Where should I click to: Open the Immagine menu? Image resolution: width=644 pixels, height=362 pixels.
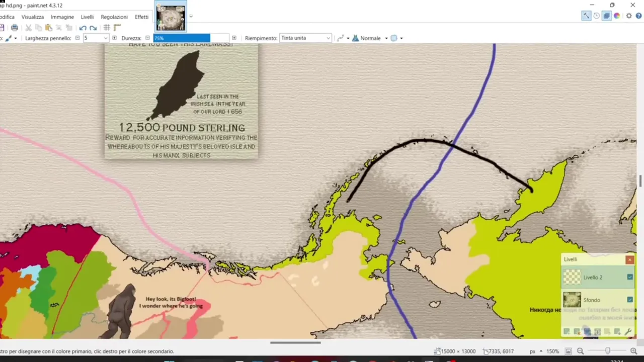coord(62,17)
